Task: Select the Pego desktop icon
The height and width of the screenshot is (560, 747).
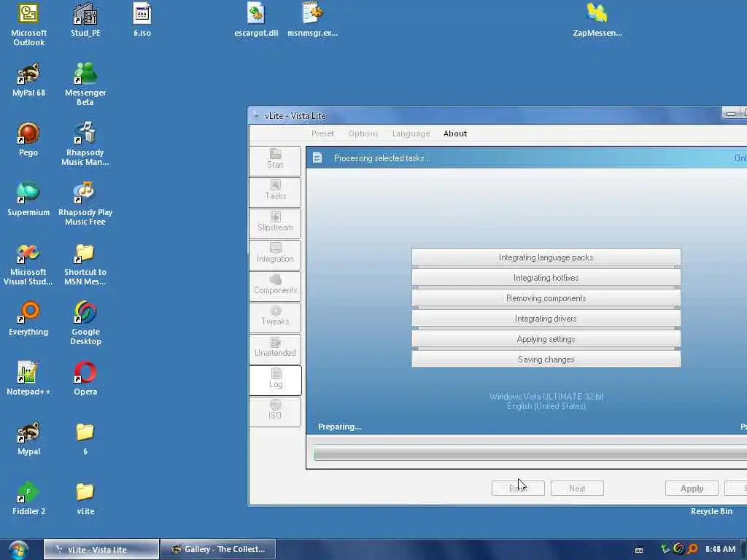Action: 28,139
